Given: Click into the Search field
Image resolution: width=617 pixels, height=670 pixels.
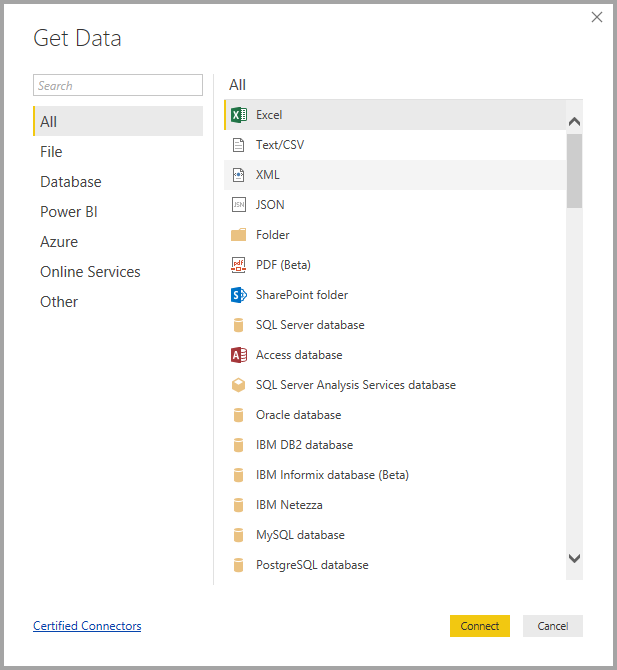Looking at the screenshot, I should (x=118, y=85).
